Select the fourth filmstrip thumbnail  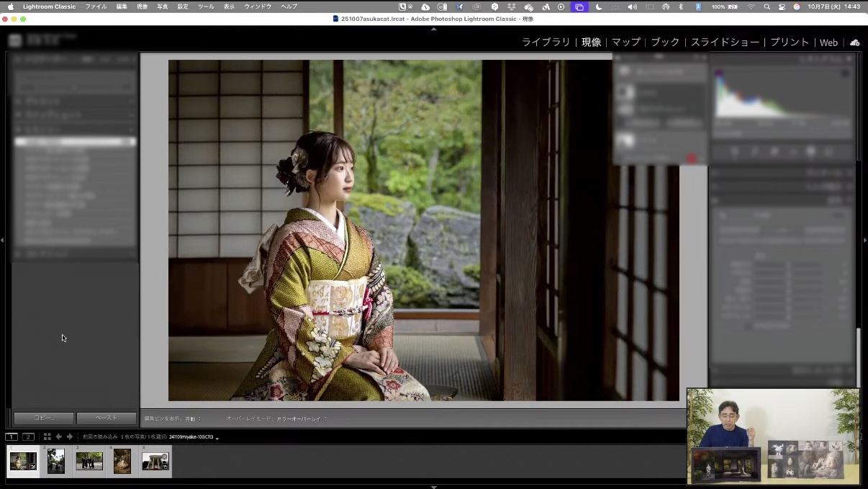[x=122, y=461]
